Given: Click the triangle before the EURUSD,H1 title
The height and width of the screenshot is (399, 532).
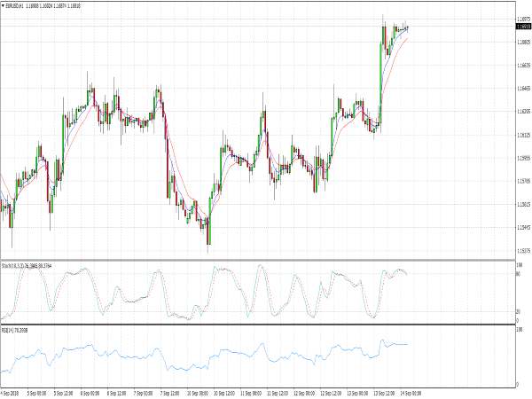Looking at the screenshot, I should (3, 6).
